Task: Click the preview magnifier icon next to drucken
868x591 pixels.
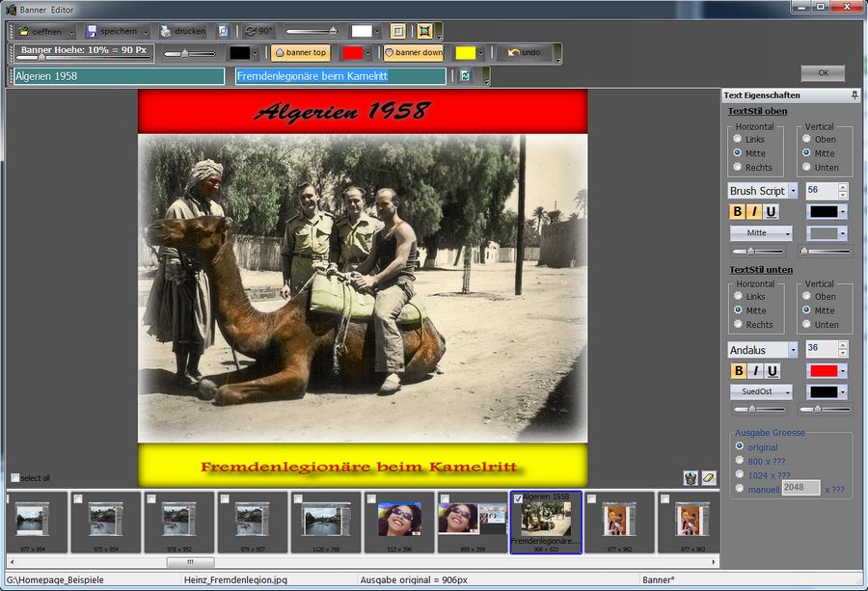Action: tap(223, 32)
